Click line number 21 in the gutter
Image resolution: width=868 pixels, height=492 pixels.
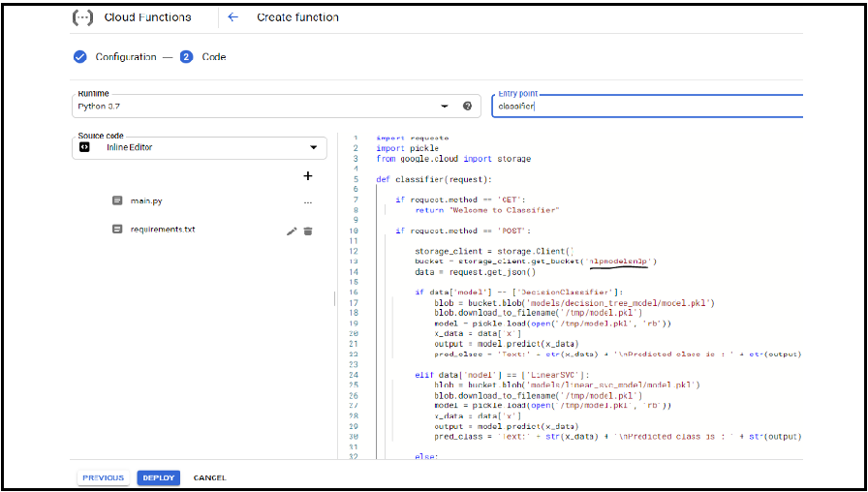coord(355,344)
